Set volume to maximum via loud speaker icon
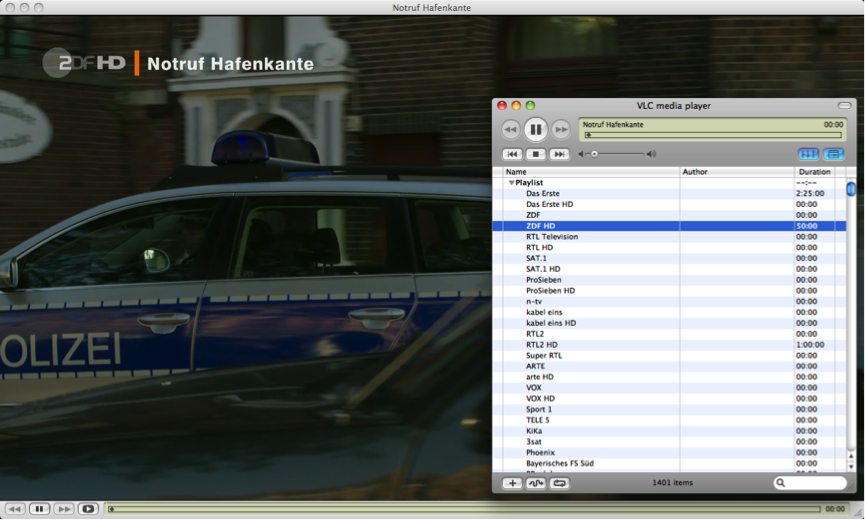The height and width of the screenshot is (520, 865). click(x=652, y=154)
